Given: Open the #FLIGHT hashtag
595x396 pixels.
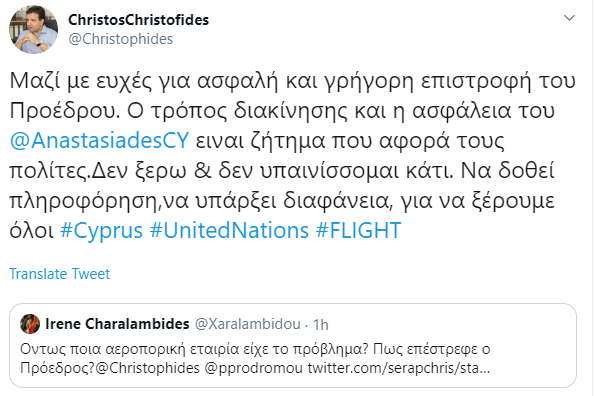Looking at the screenshot, I should click(358, 230).
